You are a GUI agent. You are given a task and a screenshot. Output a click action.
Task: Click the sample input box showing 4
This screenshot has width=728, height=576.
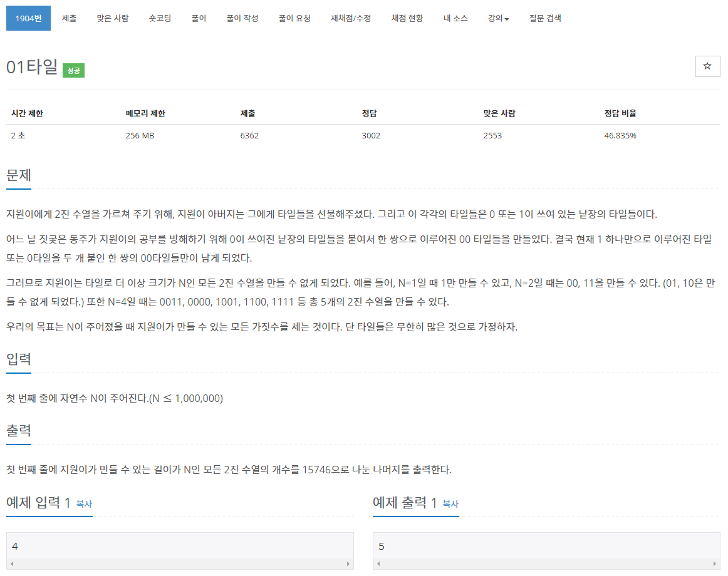pyautogui.click(x=180, y=545)
